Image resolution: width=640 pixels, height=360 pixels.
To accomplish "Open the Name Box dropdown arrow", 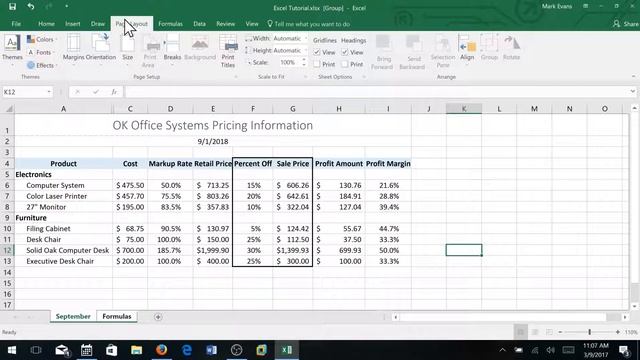I will pyautogui.click(x=49, y=92).
